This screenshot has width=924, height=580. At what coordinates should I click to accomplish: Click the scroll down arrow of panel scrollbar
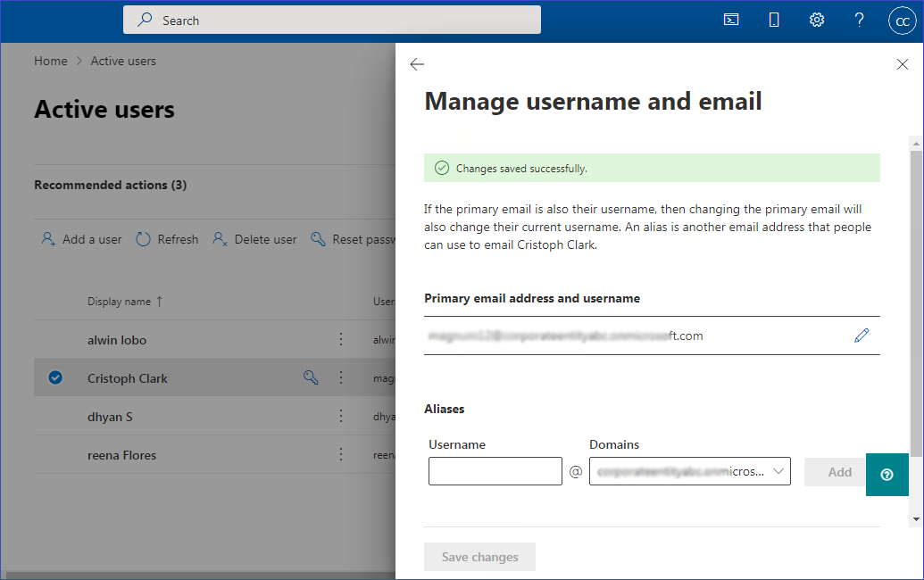916,518
